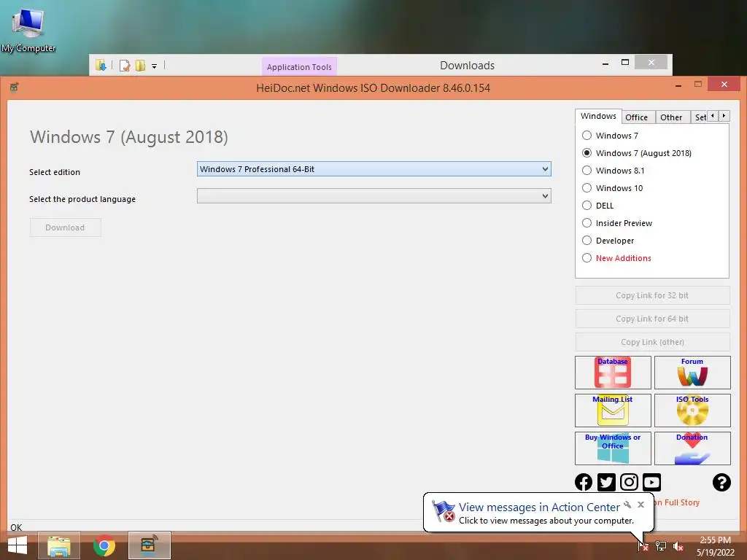The image size is (747, 560).
Task: Switch to the Windows tab
Action: pyautogui.click(x=598, y=116)
